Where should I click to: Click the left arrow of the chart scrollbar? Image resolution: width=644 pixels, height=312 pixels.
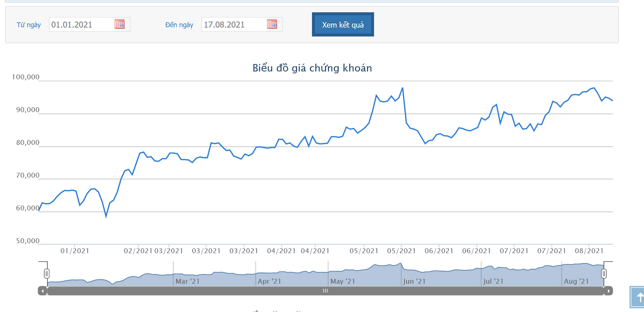42,291
